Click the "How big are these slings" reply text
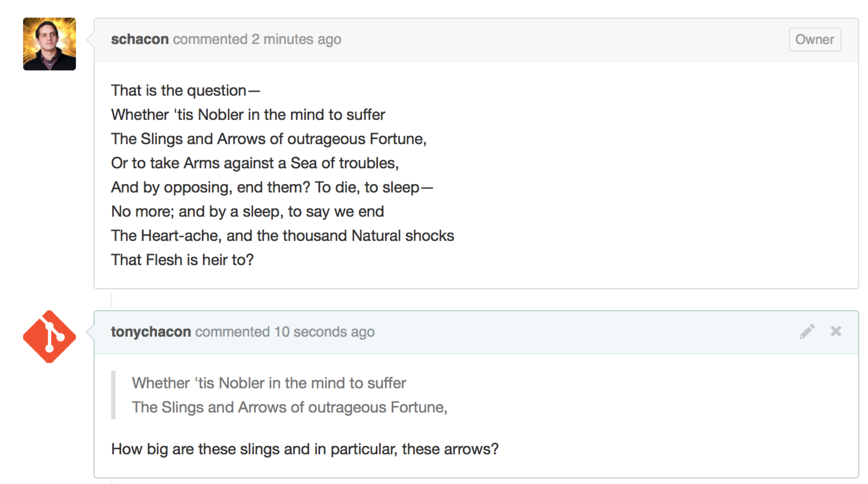Viewport: 868px width, 484px height. 305,449
